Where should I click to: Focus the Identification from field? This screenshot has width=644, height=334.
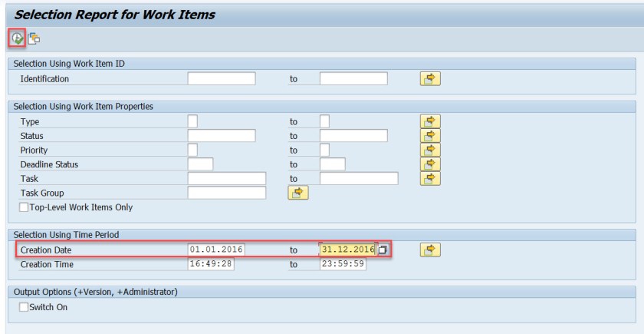pyautogui.click(x=222, y=78)
